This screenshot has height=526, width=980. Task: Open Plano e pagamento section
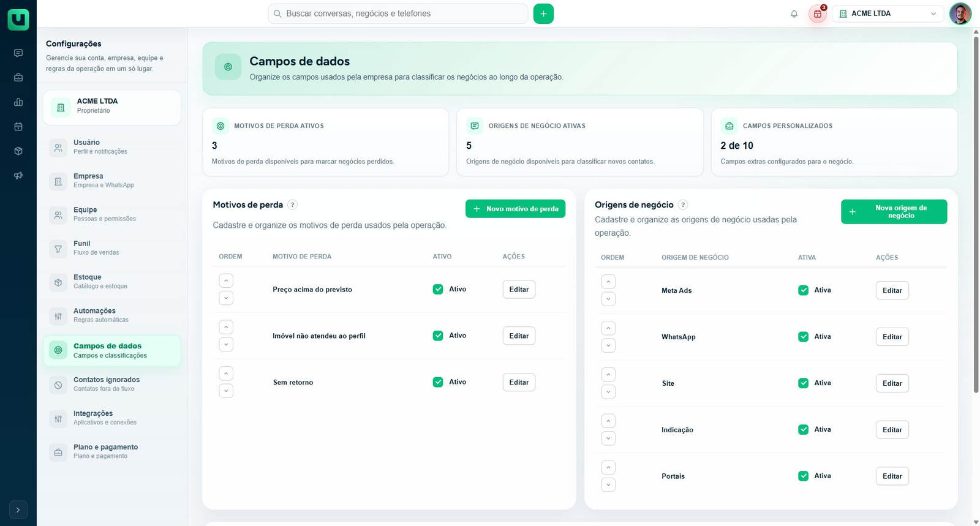click(112, 451)
